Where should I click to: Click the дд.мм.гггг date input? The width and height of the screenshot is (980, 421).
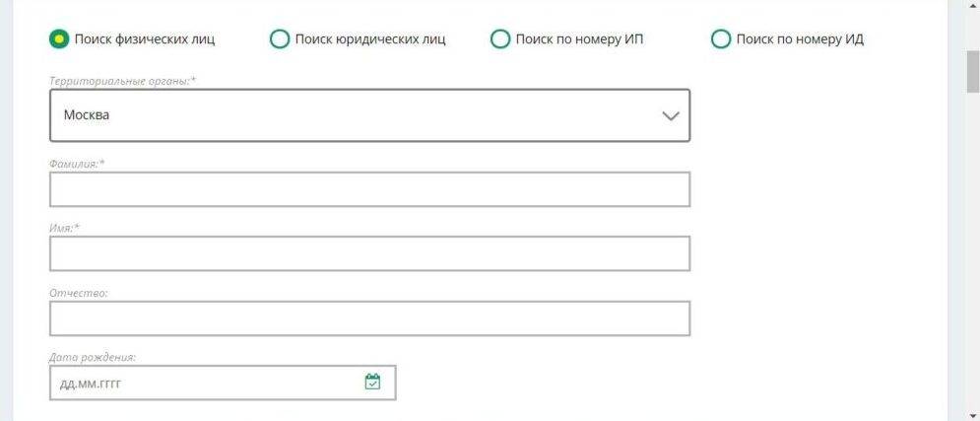pos(197,383)
